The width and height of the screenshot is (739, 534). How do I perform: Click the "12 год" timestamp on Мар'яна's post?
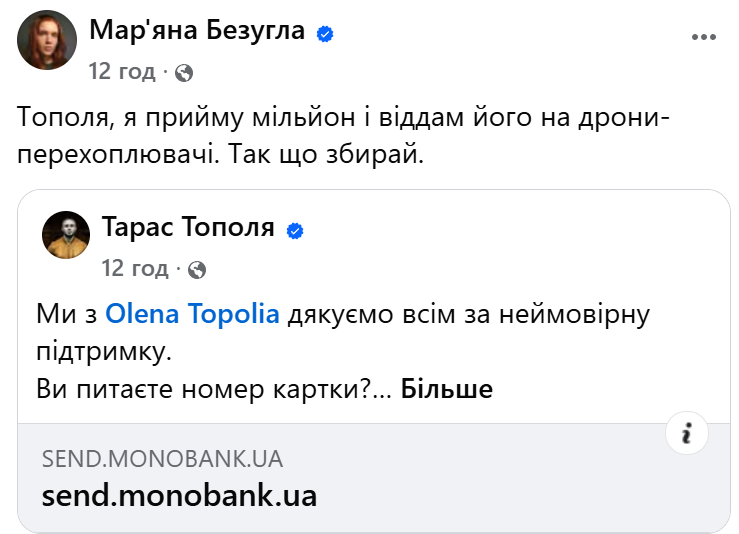pos(122,72)
